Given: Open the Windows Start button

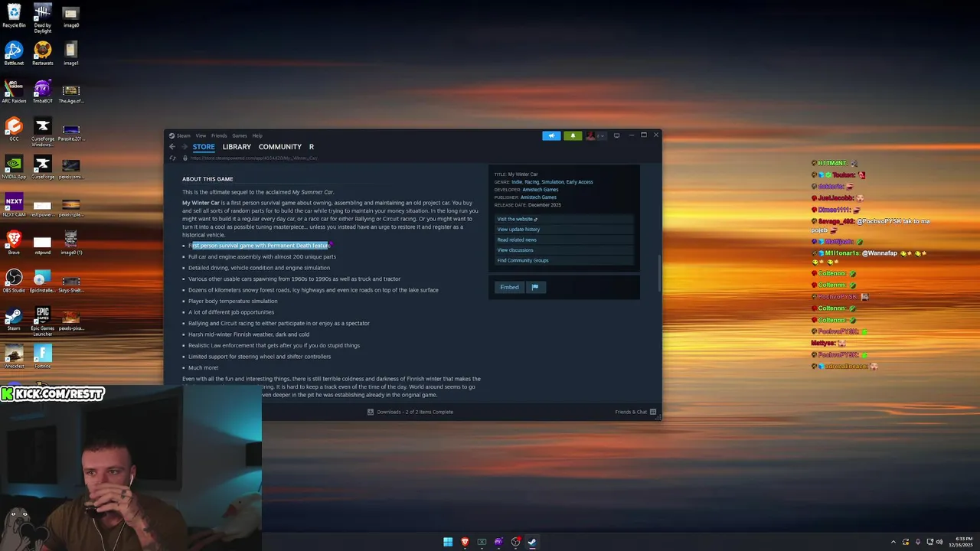Looking at the screenshot, I should 448,542.
